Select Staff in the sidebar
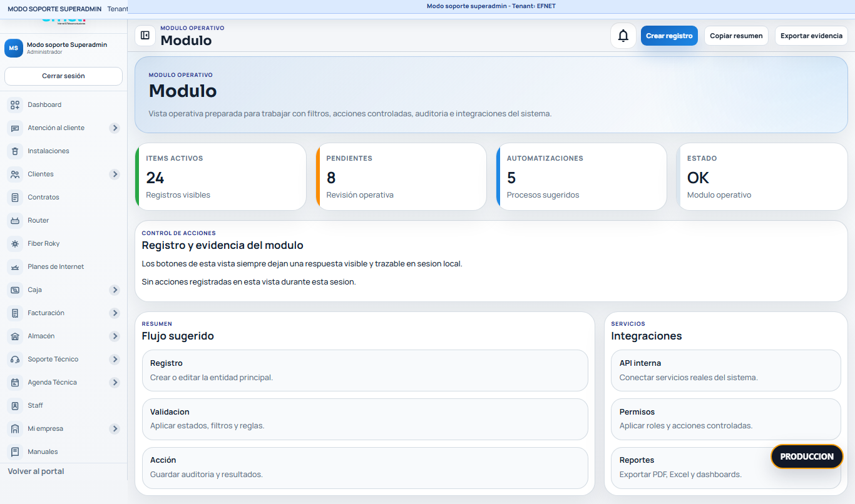 point(63,406)
